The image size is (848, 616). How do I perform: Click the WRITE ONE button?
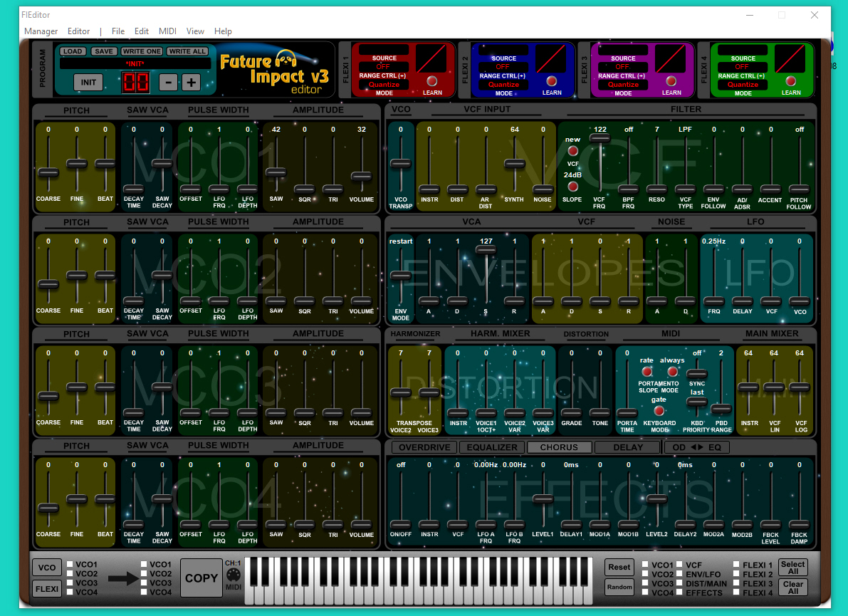click(142, 51)
